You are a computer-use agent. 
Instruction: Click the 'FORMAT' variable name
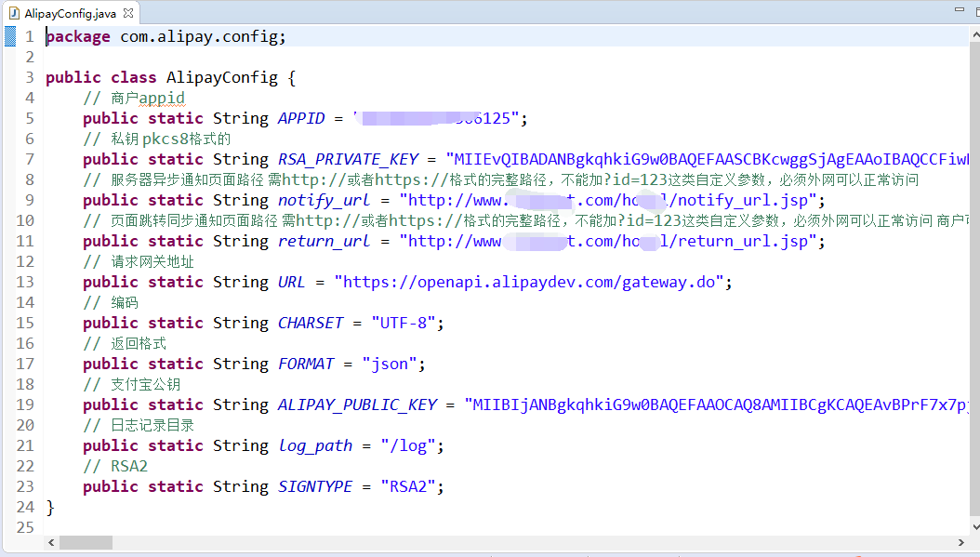[x=306, y=364]
